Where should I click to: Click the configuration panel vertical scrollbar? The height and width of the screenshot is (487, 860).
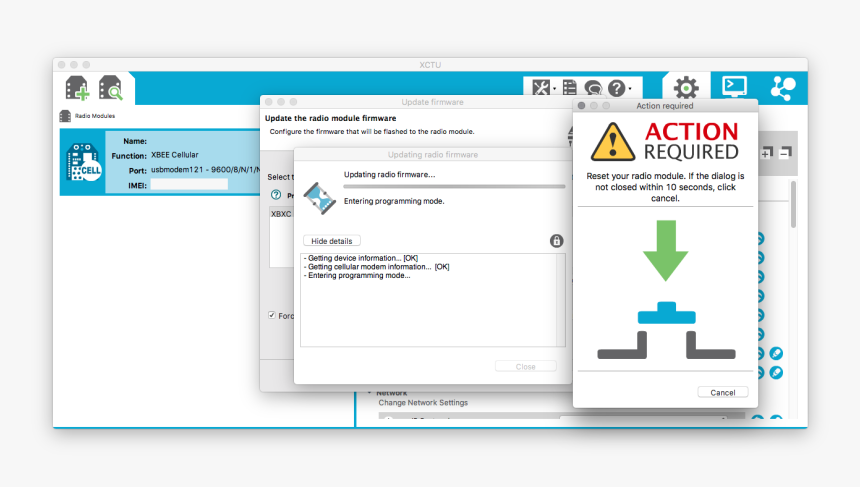tap(793, 204)
